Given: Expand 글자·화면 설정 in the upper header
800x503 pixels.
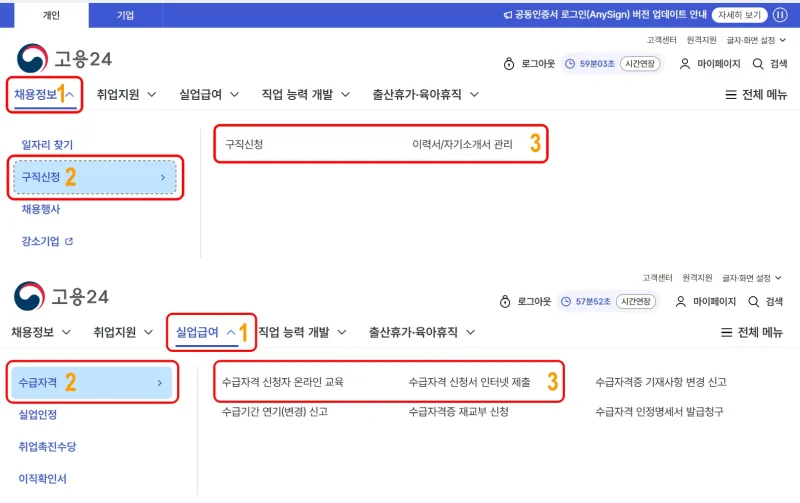Looking at the screenshot, I should point(756,40).
